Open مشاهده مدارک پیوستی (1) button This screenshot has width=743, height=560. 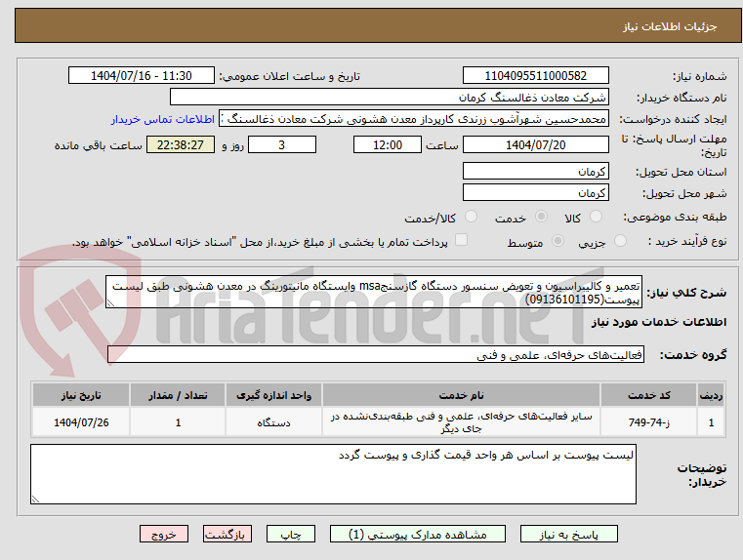click(x=418, y=534)
